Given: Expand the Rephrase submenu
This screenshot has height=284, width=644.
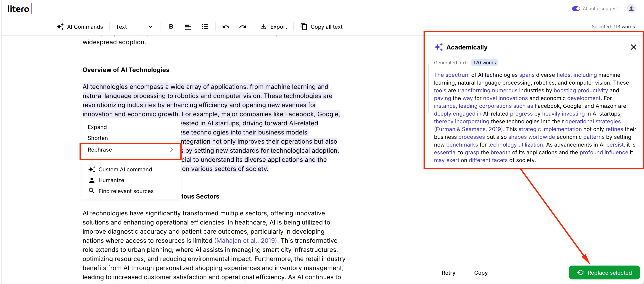Looking at the screenshot, I should (x=130, y=150).
